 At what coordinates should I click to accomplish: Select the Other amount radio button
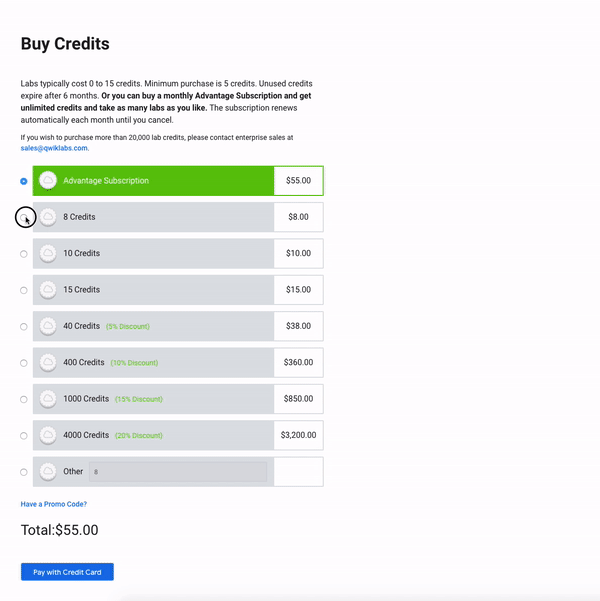(24, 472)
